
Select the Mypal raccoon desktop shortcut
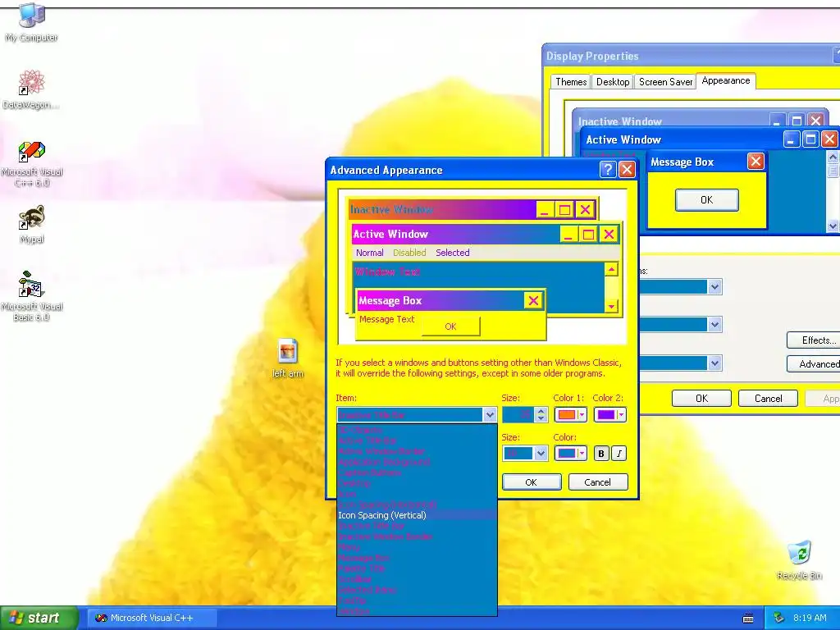(32, 224)
